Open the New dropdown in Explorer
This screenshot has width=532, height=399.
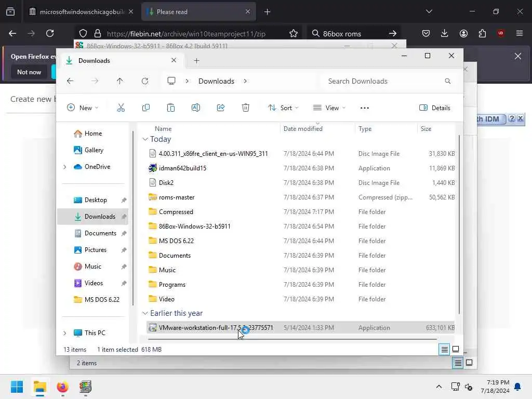click(83, 108)
